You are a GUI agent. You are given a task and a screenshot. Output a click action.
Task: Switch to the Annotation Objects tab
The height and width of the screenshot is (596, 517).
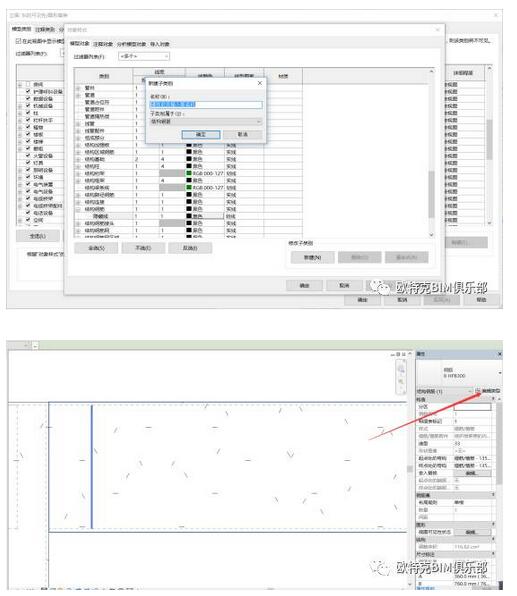[x=103, y=44]
